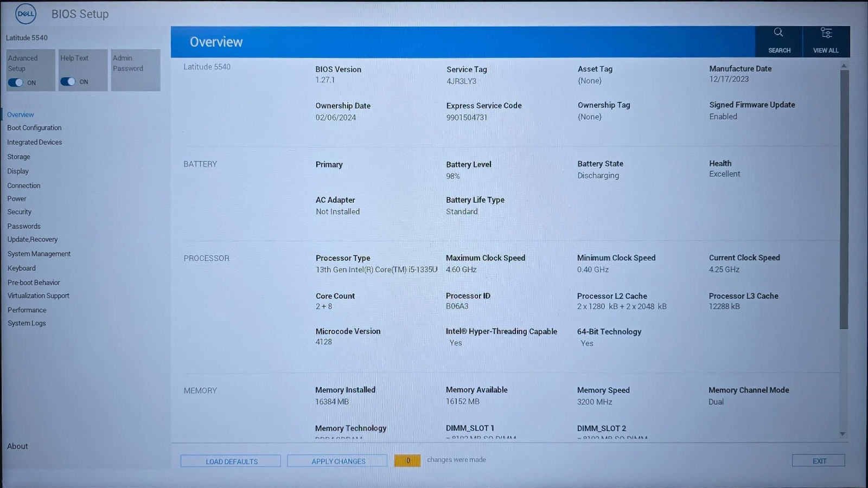The height and width of the screenshot is (488, 868).
Task: Open Integrated Devices section
Action: tap(35, 143)
